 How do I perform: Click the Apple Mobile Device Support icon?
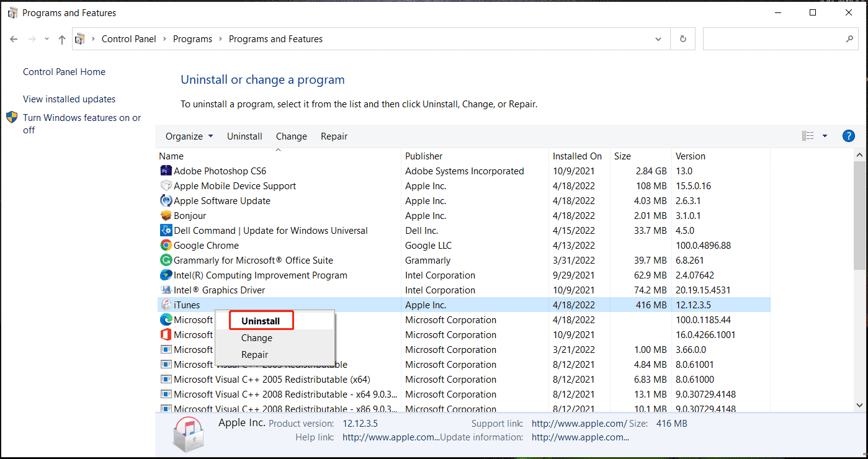coord(166,185)
